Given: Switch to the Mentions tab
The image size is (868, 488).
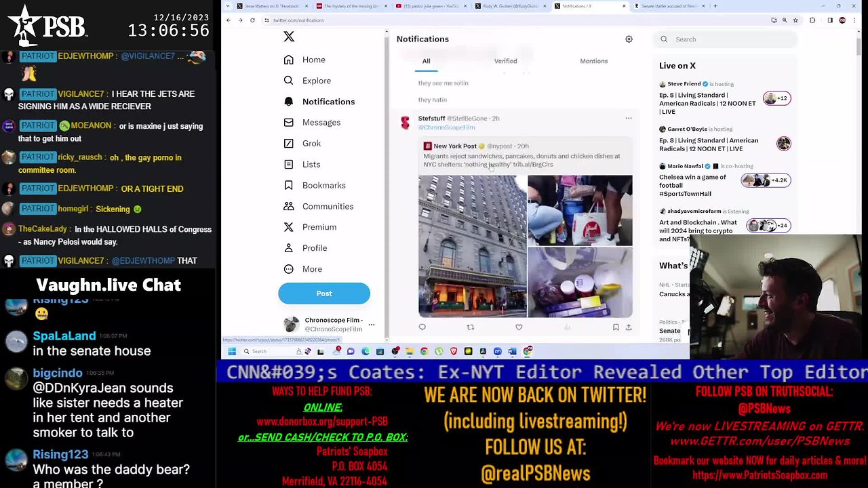Looking at the screenshot, I should [593, 61].
